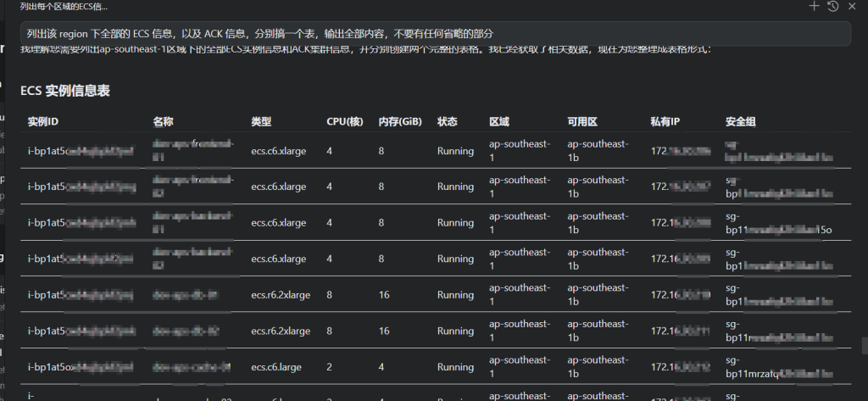This screenshot has width=868, height=401.
Task: Select the 内存(GiB) column header
Action: [x=401, y=122]
